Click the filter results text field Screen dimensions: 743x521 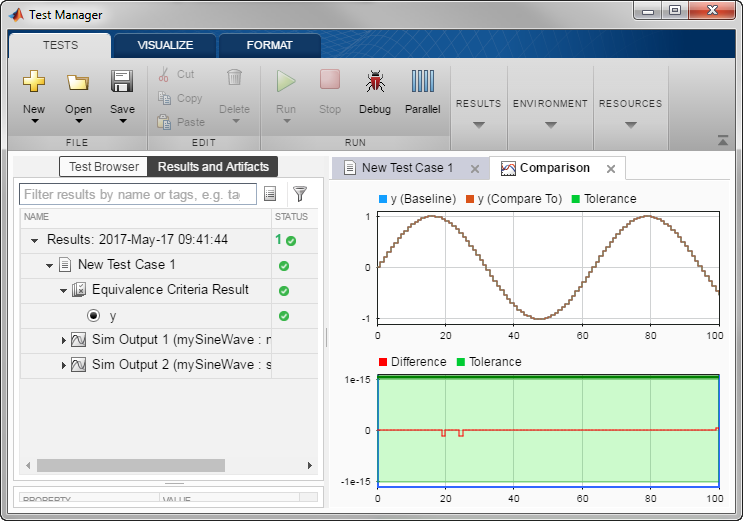(x=138, y=194)
